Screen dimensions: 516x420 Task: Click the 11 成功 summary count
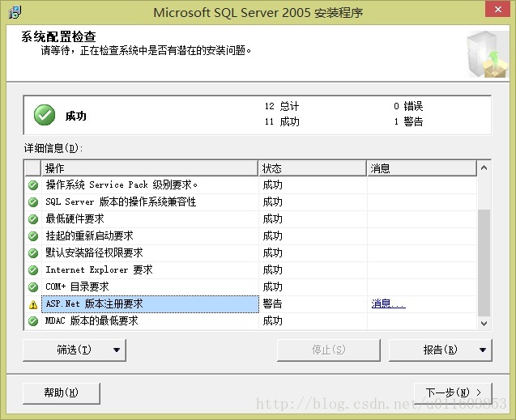[282, 121]
